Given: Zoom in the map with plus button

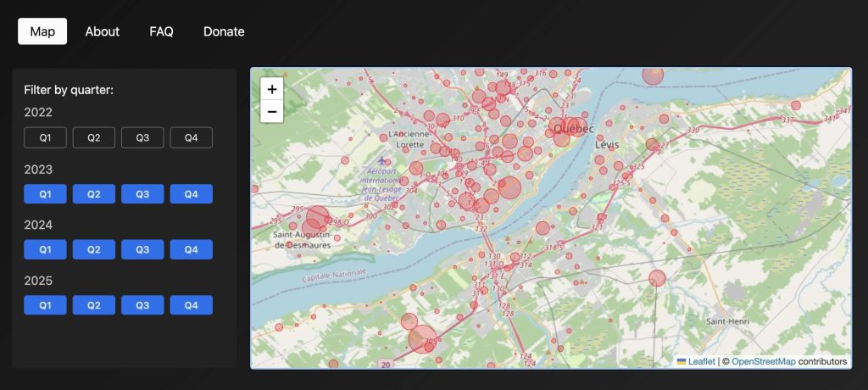Looking at the screenshot, I should pos(272,89).
